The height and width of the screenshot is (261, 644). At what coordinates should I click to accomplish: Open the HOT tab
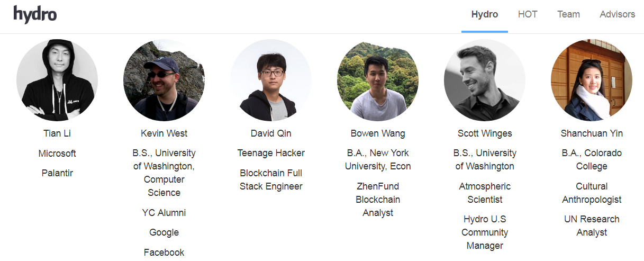pos(528,14)
